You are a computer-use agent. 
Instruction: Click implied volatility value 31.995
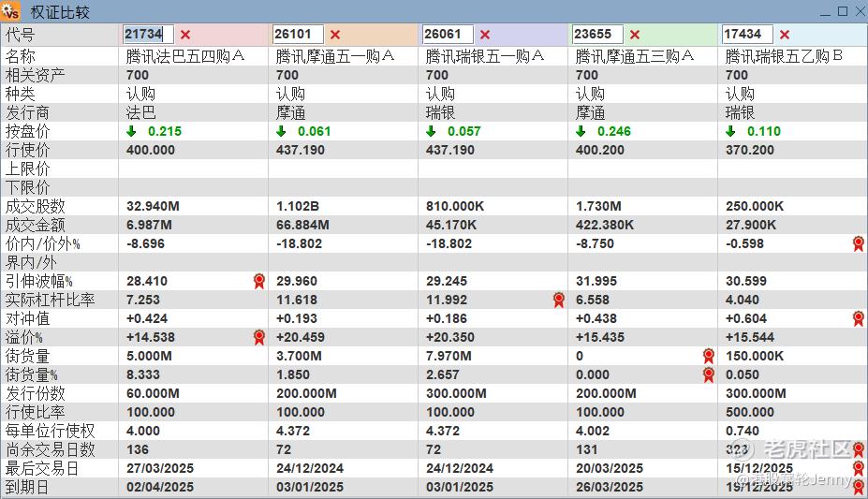(596, 281)
